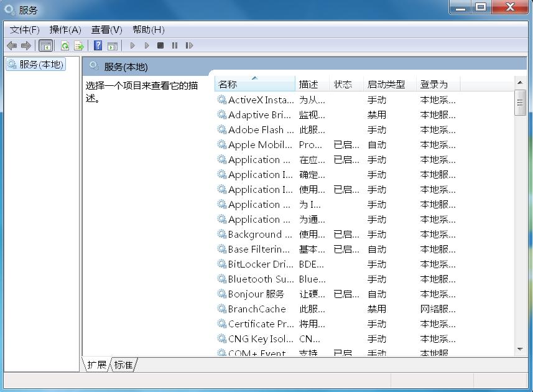The image size is (533, 392).
Task: Click the Stop Service toolbar icon
Action: tap(160, 45)
